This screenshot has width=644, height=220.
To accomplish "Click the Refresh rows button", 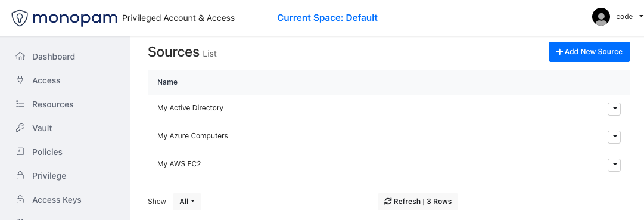I will [x=418, y=202].
